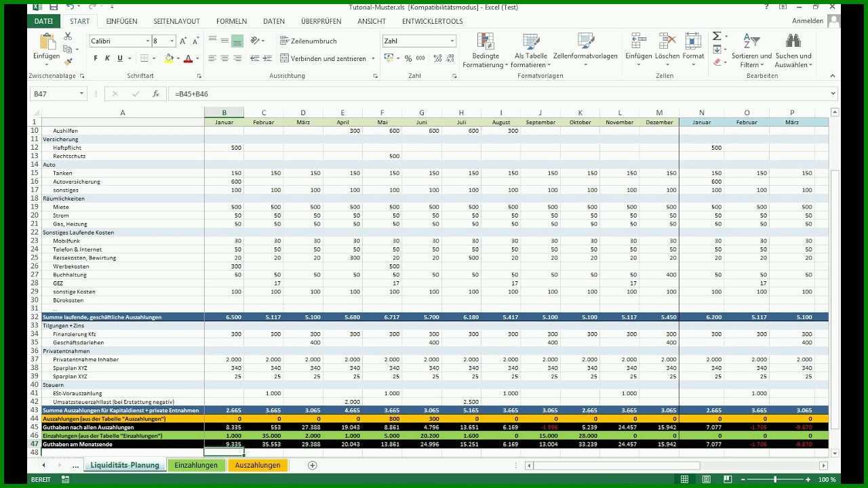The width and height of the screenshot is (868, 488).
Task: Expand the Verbinden und zentrieren dropdown arrow
Action: (374, 59)
